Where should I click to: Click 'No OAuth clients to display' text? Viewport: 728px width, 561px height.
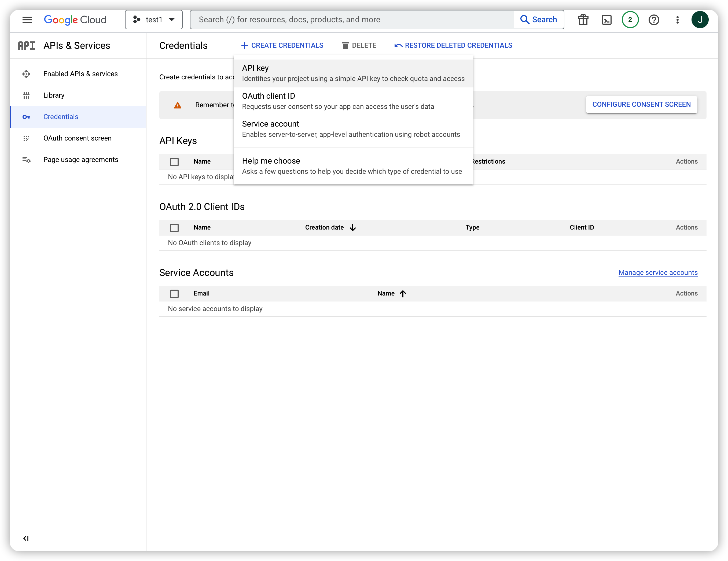209,243
